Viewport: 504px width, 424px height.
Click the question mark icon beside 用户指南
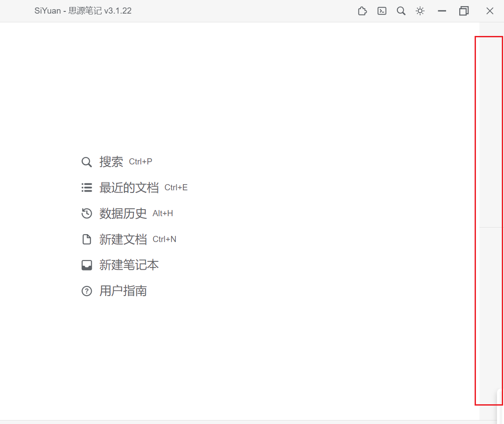(86, 291)
